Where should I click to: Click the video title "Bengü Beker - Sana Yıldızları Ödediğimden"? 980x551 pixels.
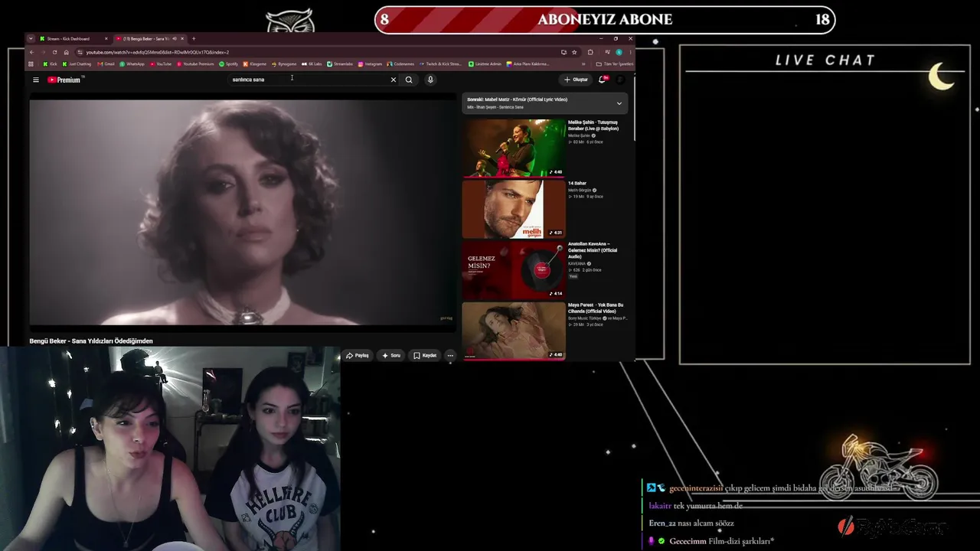(x=91, y=341)
